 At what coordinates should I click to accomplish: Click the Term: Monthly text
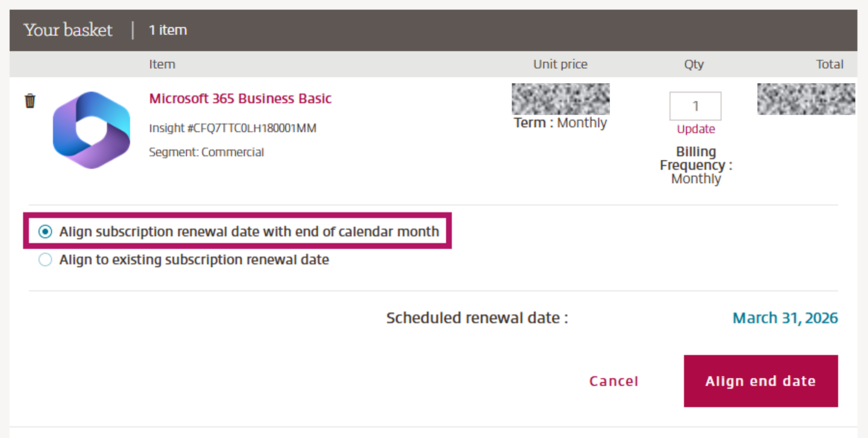click(560, 122)
